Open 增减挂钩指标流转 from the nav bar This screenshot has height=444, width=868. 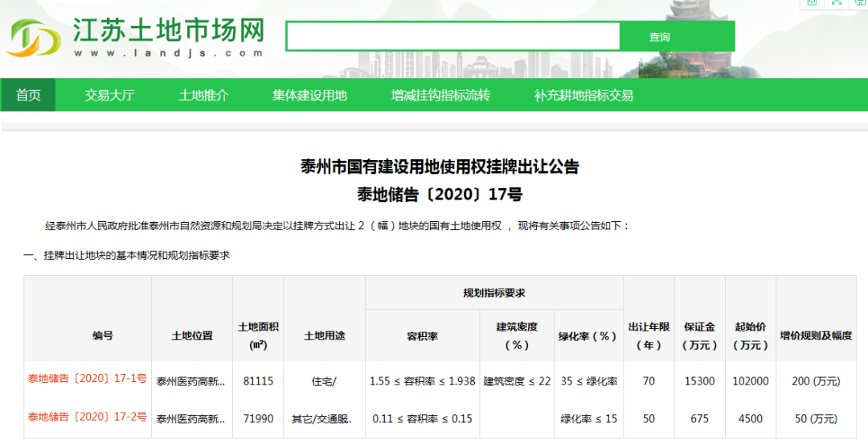[440, 95]
